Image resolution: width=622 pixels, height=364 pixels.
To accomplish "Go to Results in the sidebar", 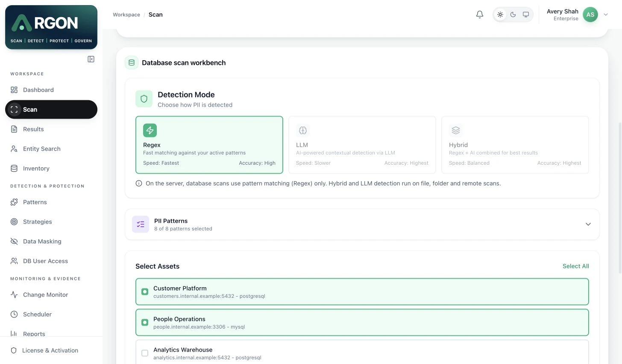I will [x=51, y=129].
